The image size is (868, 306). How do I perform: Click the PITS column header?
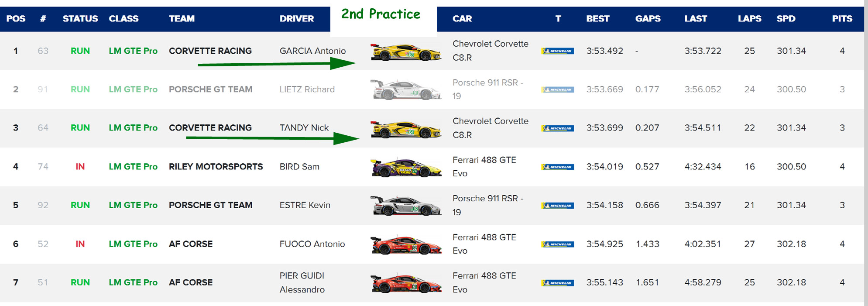842,19
